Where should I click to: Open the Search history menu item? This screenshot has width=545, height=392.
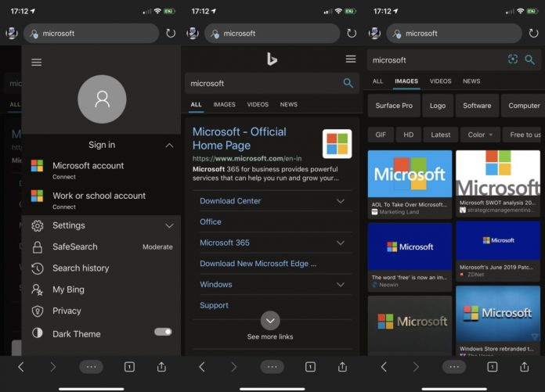80,268
